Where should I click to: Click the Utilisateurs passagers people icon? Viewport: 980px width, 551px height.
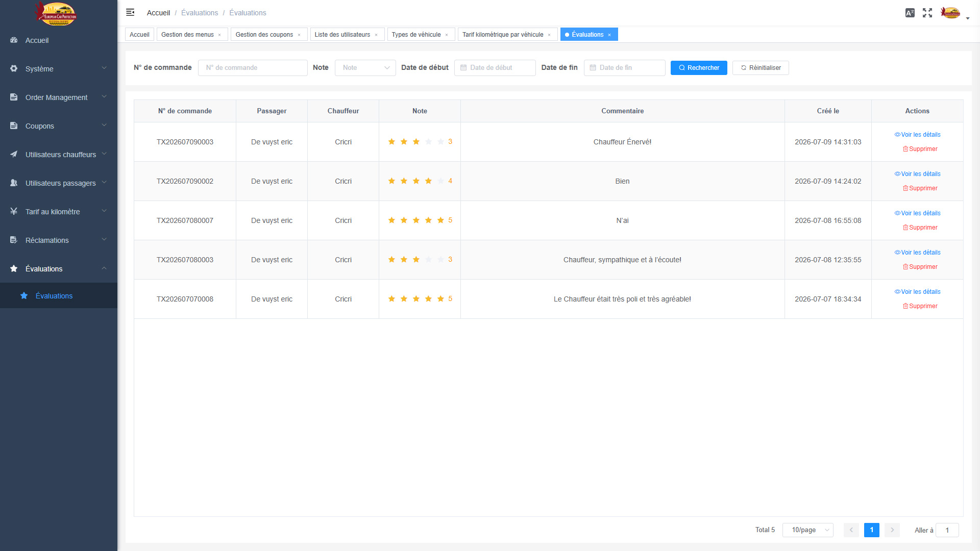tap(14, 183)
